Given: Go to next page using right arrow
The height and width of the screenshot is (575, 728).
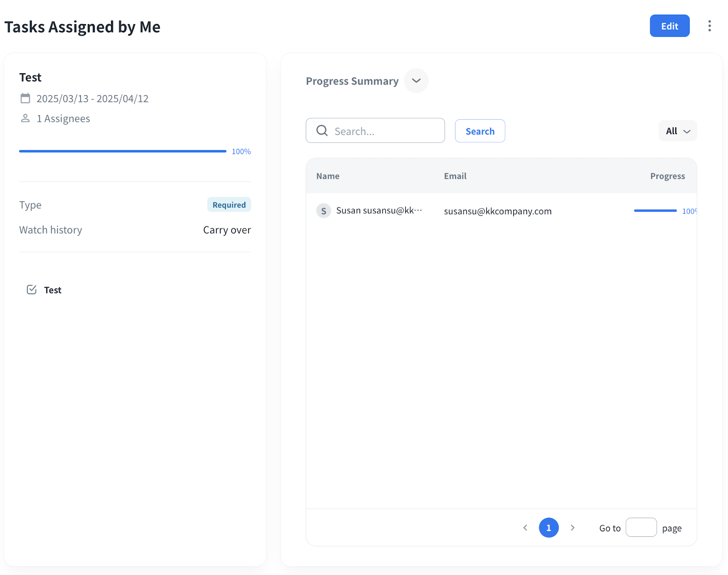Looking at the screenshot, I should point(572,528).
